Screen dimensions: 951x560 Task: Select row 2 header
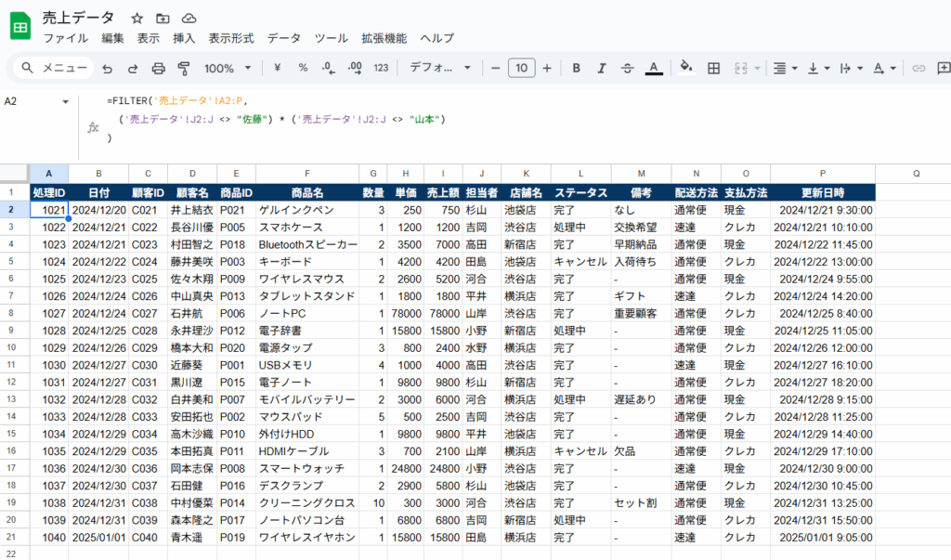(x=15, y=210)
